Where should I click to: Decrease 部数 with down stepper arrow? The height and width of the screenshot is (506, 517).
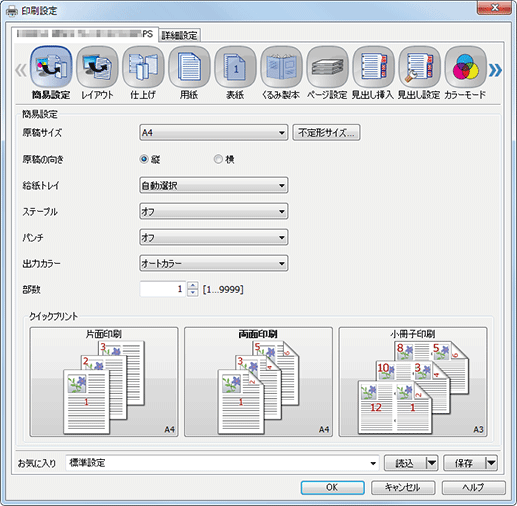tap(193, 293)
